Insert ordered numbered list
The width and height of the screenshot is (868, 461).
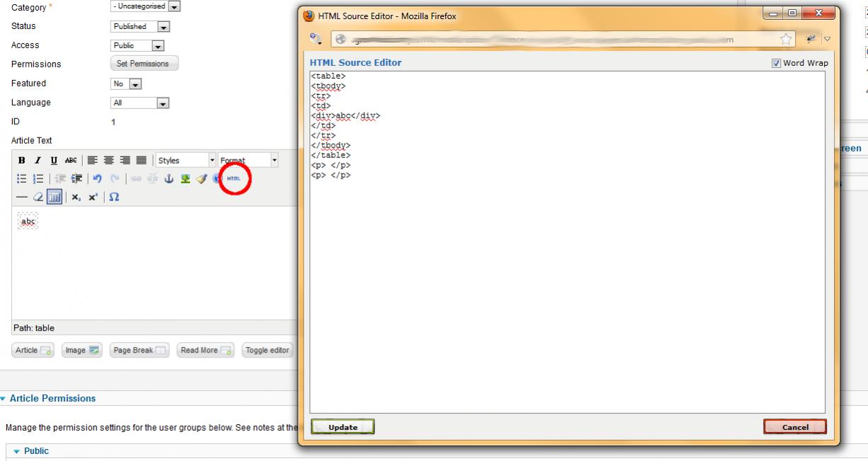pyautogui.click(x=38, y=179)
